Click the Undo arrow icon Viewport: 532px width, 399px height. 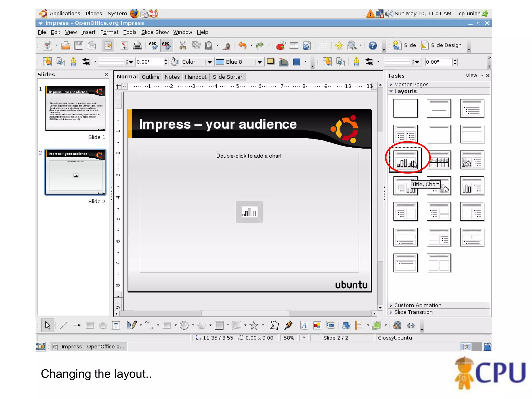[242, 45]
